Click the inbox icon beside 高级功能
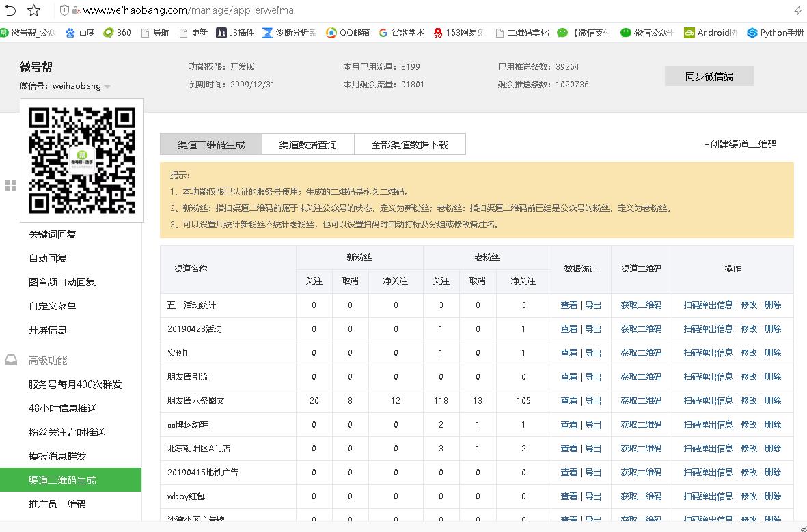 click(11, 360)
